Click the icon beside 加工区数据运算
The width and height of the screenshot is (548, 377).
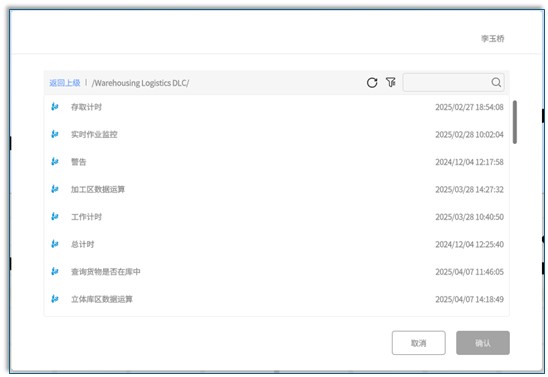pyautogui.click(x=55, y=189)
